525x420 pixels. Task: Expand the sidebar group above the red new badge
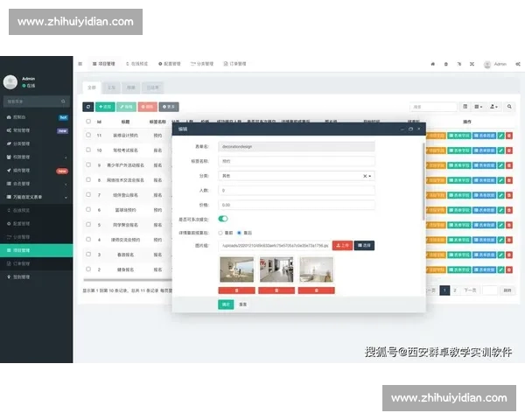[37, 157]
